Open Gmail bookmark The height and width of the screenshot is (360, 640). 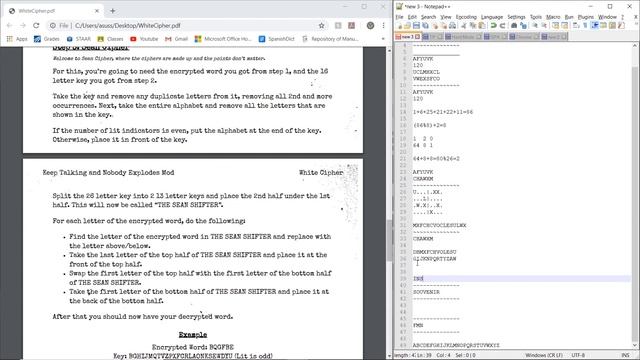[176, 39]
